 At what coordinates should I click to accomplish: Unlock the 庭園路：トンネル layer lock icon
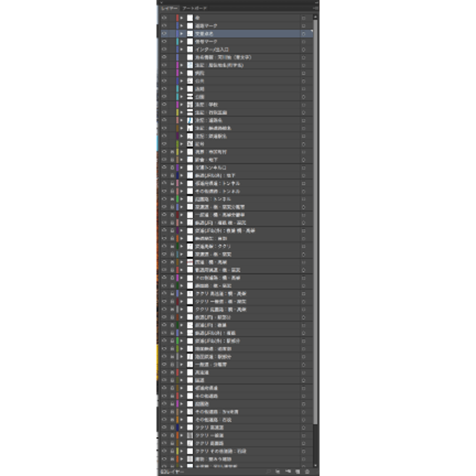pos(172,199)
